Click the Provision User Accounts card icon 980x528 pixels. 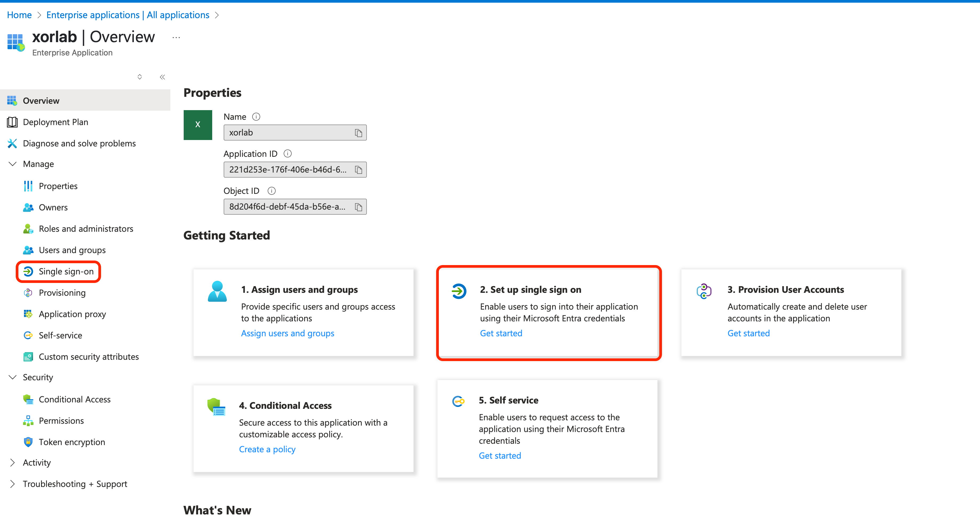pyautogui.click(x=704, y=291)
